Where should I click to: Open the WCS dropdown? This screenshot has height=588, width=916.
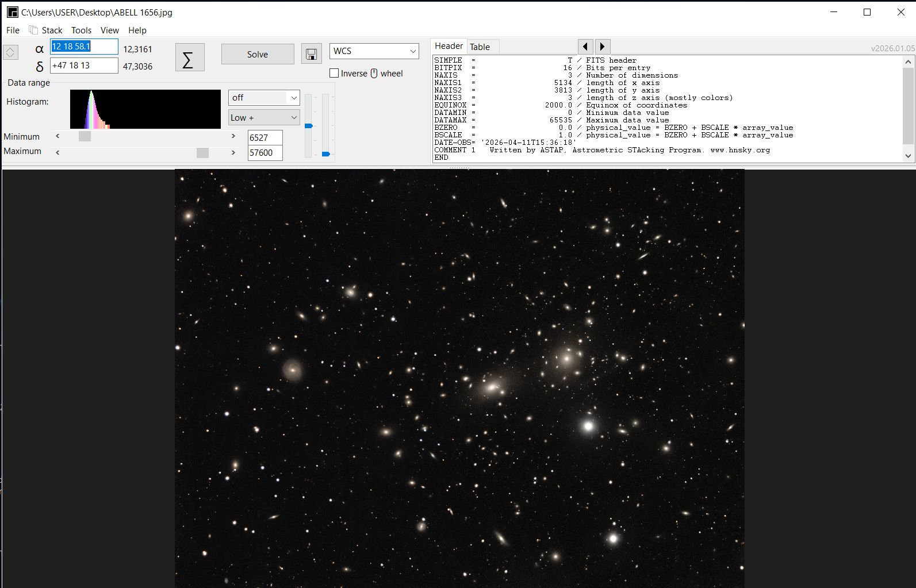374,51
